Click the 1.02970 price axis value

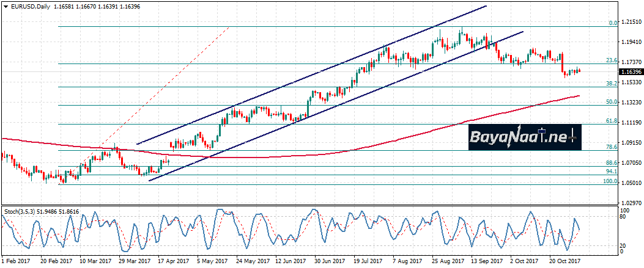(631, 203)
